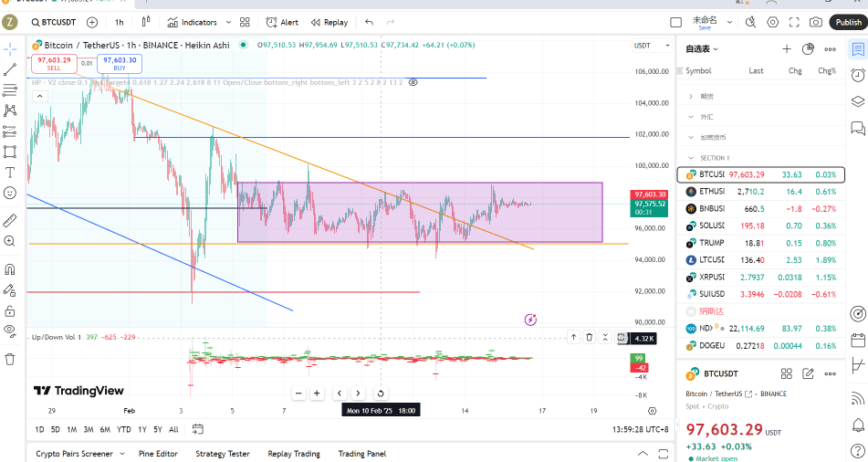Click the SELL price button
Image resolution: width=868 pixels, height=462 pixels.
[x=54, y=64]
